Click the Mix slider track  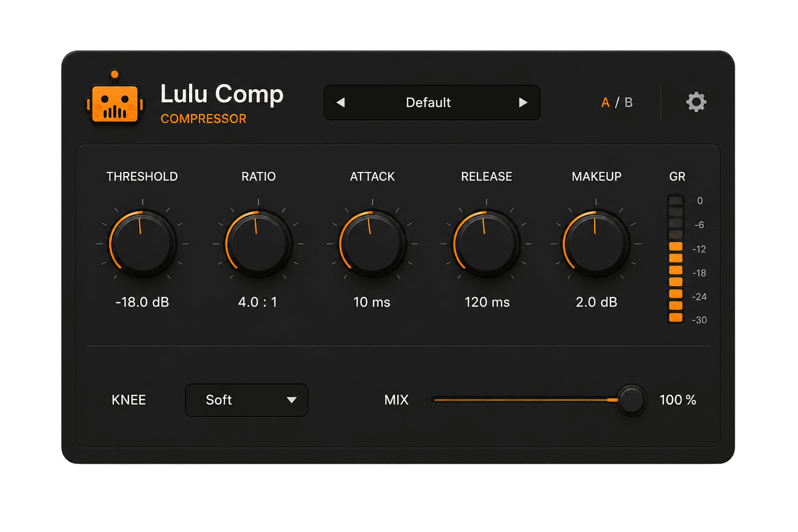coord(525,400)
